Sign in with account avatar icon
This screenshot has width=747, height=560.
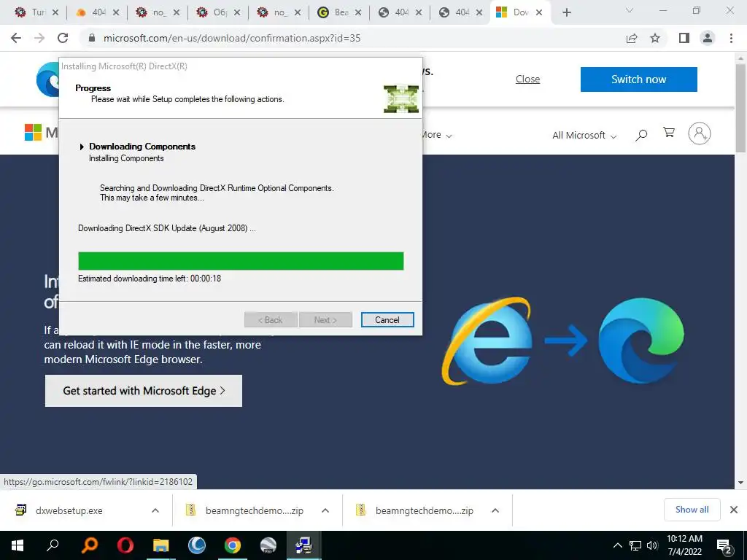click(x=699, y=134)
